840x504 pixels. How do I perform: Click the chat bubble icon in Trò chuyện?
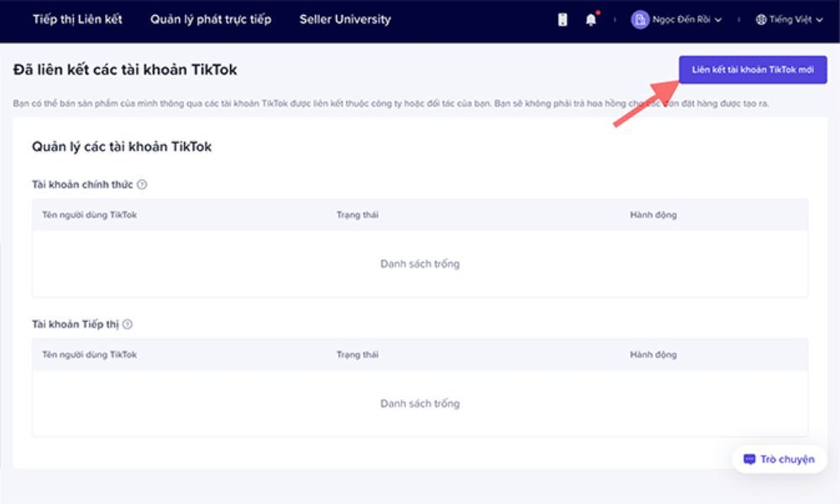[749, 459]
